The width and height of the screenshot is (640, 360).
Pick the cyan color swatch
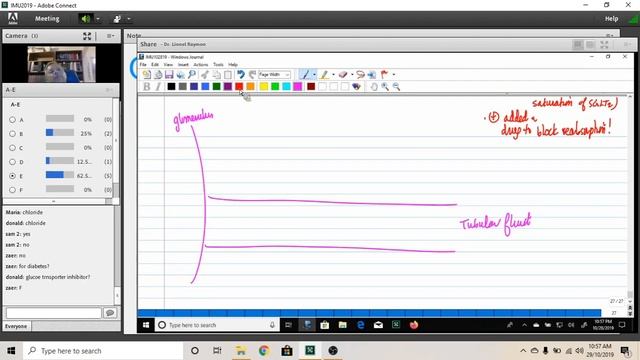[286, 86]
